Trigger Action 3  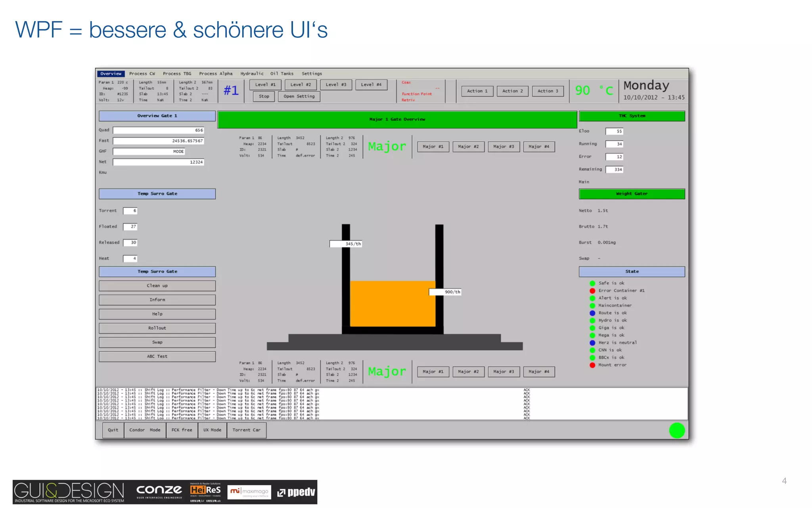(548, 91)
